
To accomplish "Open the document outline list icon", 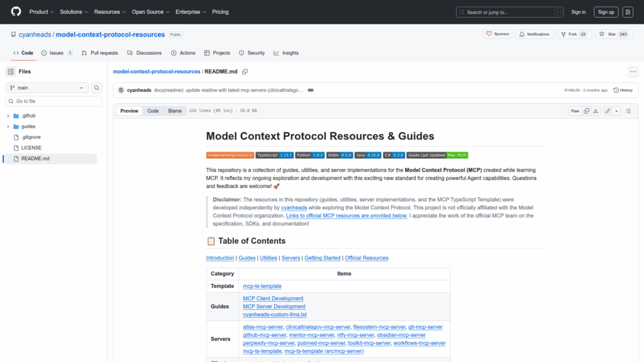I will click(x=628, y=111).
